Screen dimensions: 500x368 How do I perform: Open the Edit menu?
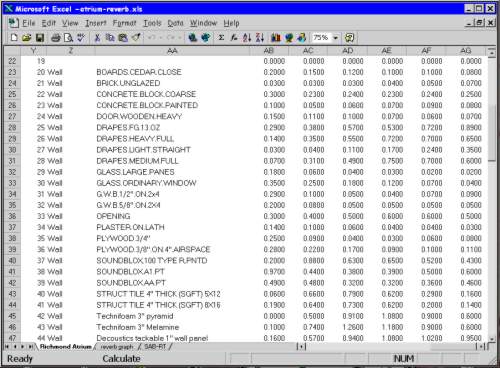[49, 23]
